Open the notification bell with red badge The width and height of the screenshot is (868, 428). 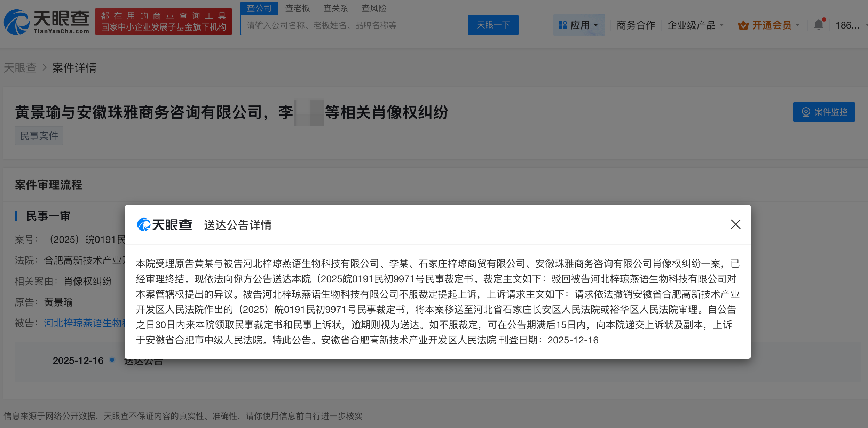[x=819, y=24]
